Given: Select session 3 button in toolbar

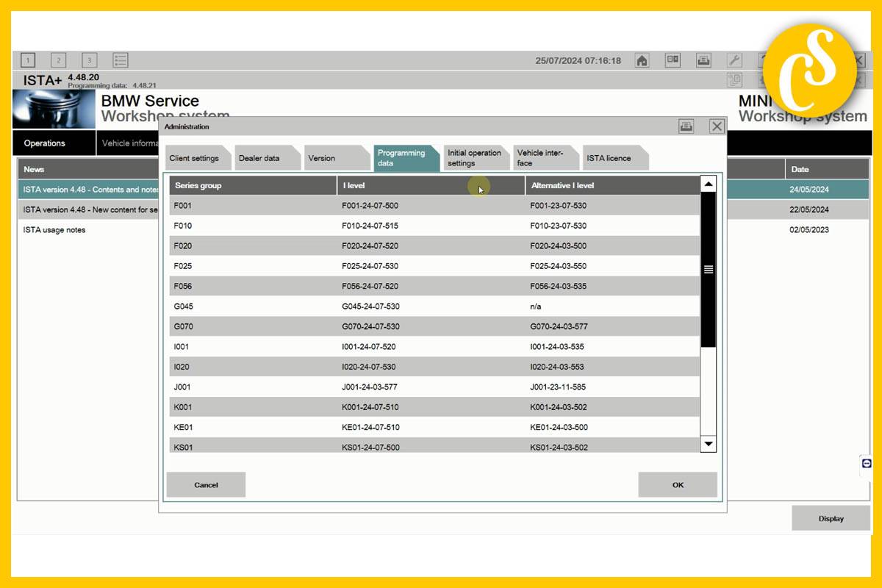Looking at the screenshot, I should tap(89, 61).
